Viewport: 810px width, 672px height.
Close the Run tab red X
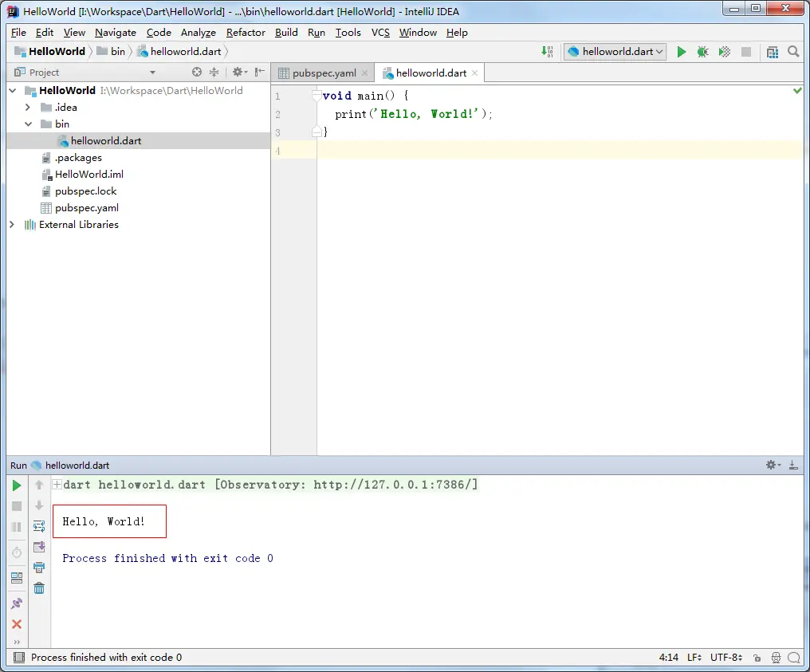[17, 624]
